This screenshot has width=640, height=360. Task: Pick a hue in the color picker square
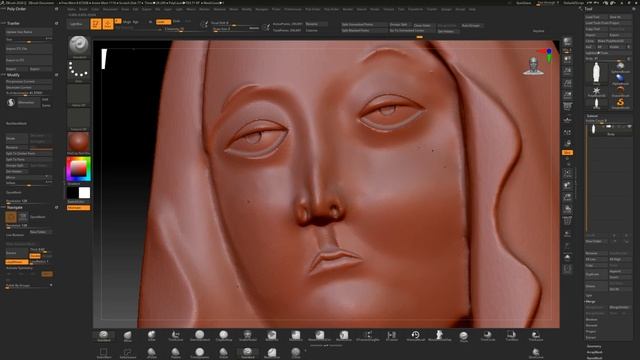(x=78, y=169)
